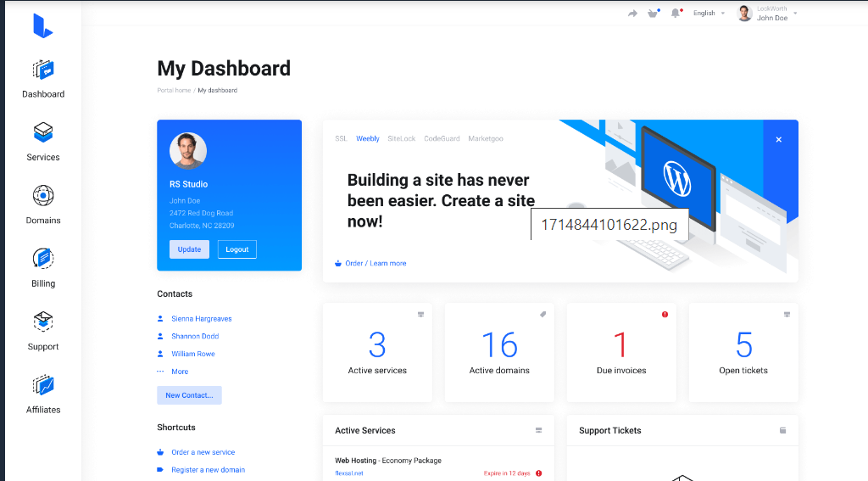Close the Weebly promotional banner
This screenshot has height=481, width=868.
(x=779, y=139)
